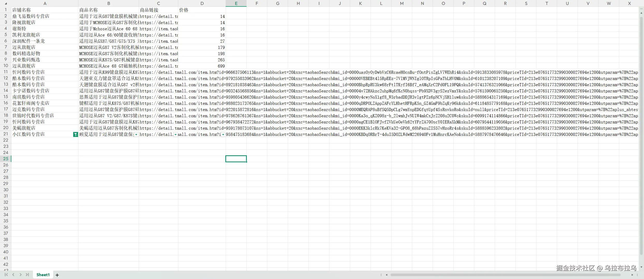Image resolution: width=644 pixels, height=279 pixels.
Task: Select column X header
Action: [629, 3]
